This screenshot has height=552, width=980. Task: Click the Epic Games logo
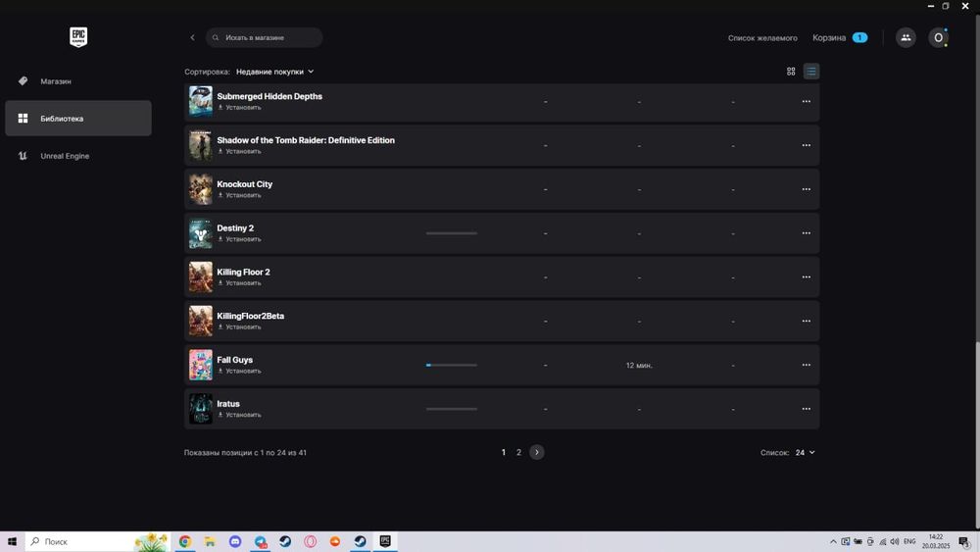78,37
